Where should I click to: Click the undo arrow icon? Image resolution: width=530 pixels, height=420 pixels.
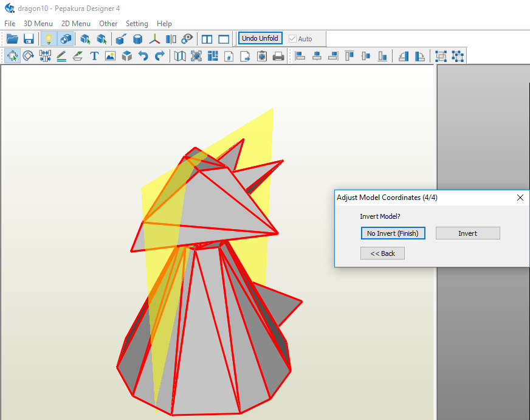143,57
